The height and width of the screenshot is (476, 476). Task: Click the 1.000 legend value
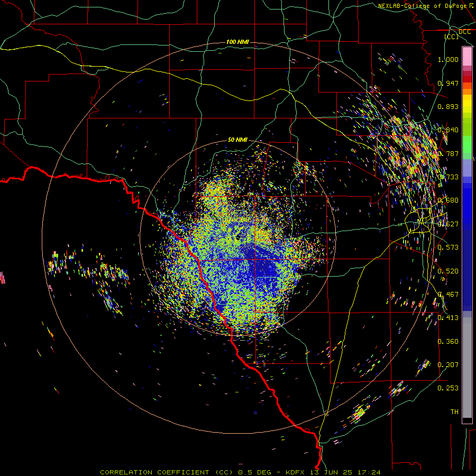click(448, 59)
